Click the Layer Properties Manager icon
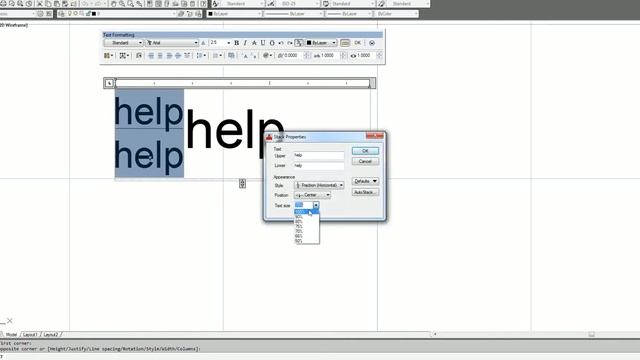This screenshot has width=640, height=360. point(61,14)
